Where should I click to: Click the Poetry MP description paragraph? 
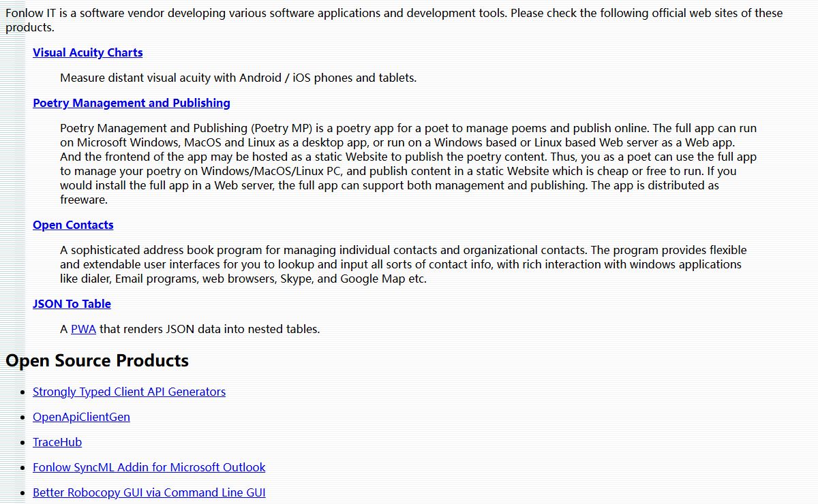click(408, 164)
